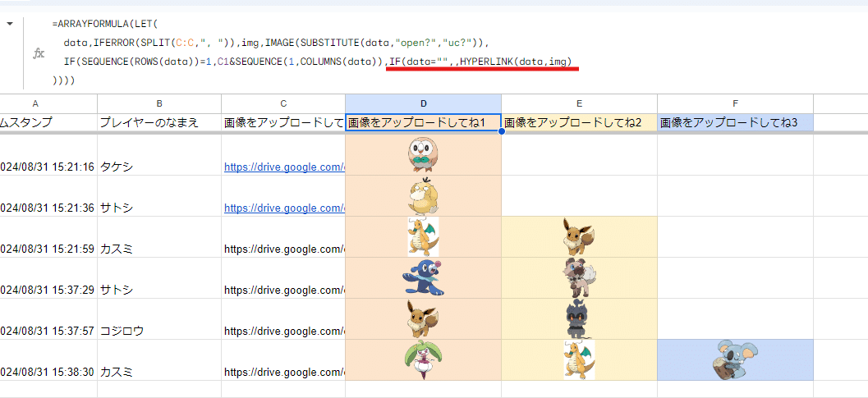Click orange dragon image in column D

[x=423, y=237]
